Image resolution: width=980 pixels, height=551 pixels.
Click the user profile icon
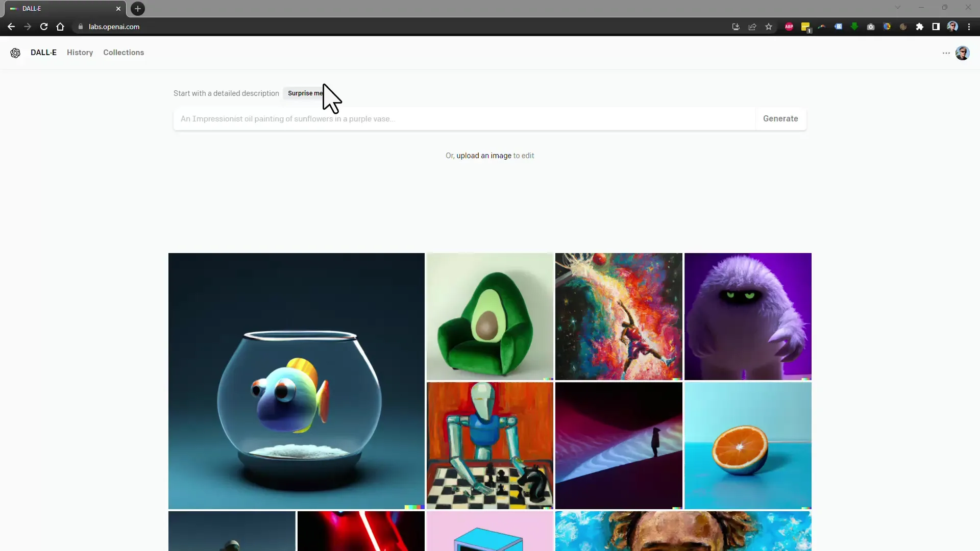coord(963,53)
